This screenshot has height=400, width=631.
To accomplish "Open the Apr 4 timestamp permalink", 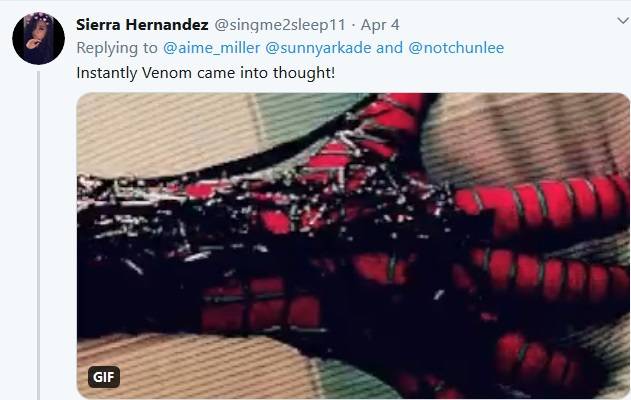I will click(380, 25).
